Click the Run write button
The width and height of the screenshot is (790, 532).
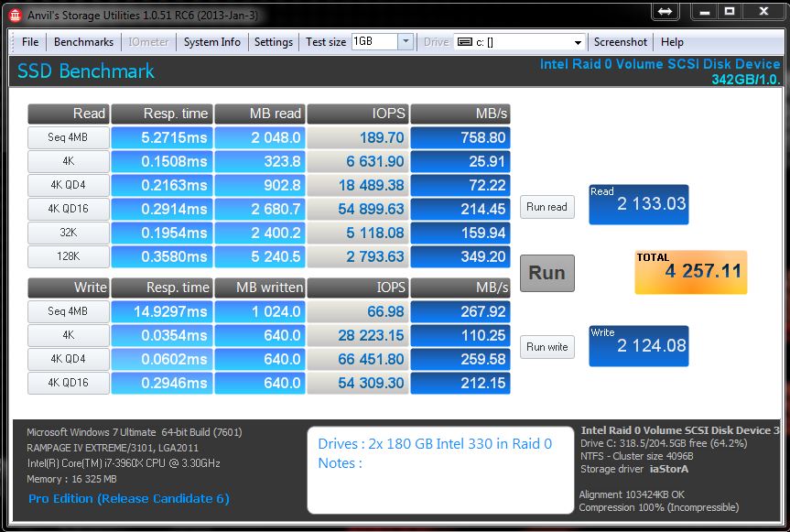(x=547, y=347)
